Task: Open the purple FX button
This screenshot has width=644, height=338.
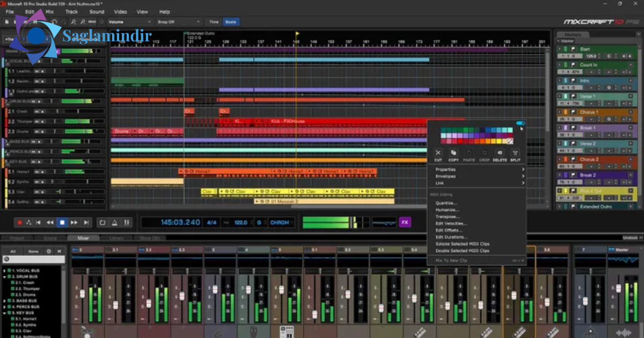Action: click(405, 222)
